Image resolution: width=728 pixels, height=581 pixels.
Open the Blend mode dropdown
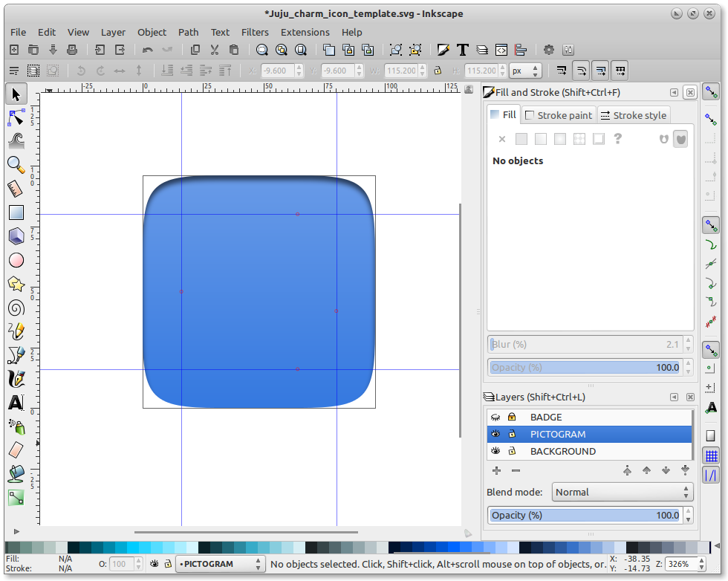coord(623,492)
